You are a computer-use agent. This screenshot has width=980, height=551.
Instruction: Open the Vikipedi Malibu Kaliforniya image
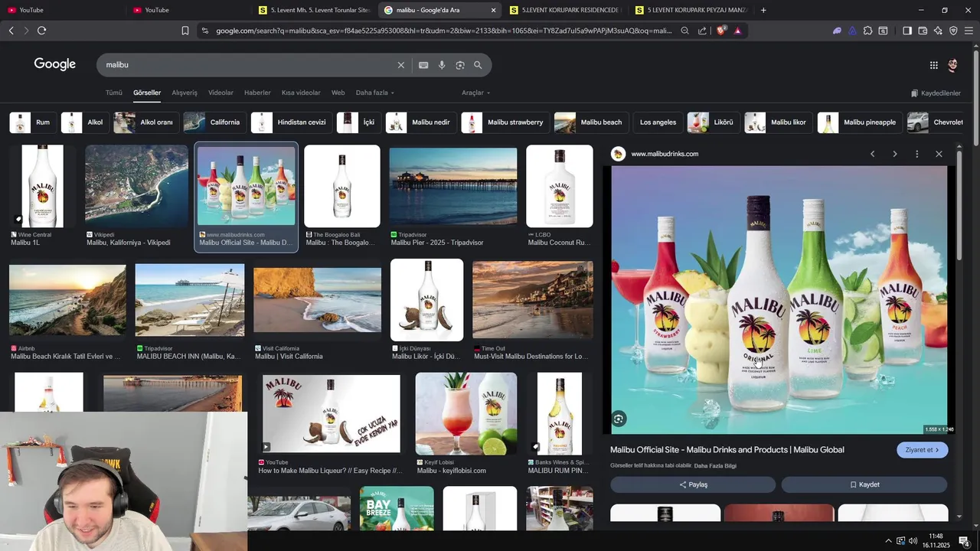point(136,186)
